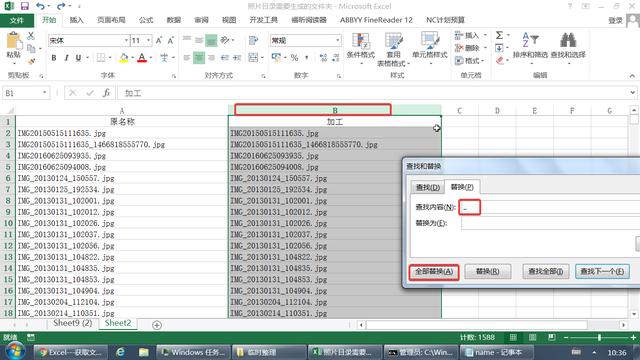The width and height of the screenshot is (640, 360).
Task: Open Format as Table gallery
Action: pos(393,49)
